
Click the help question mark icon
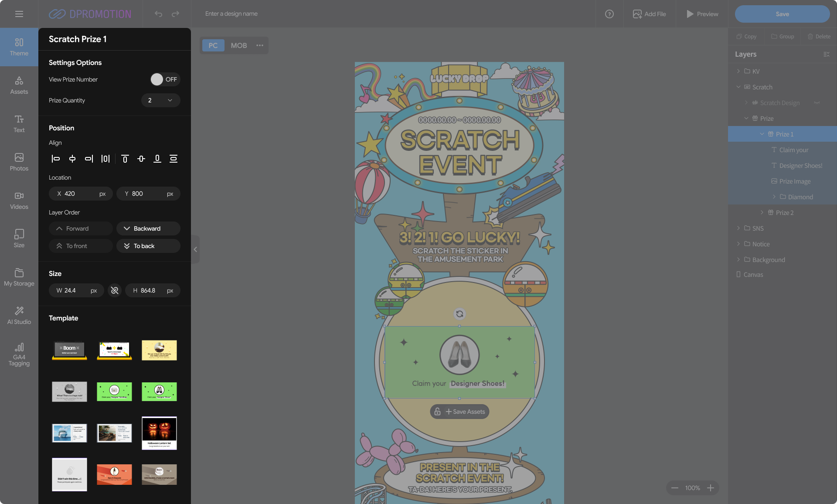pyautogui.click(x=609, y=14)
